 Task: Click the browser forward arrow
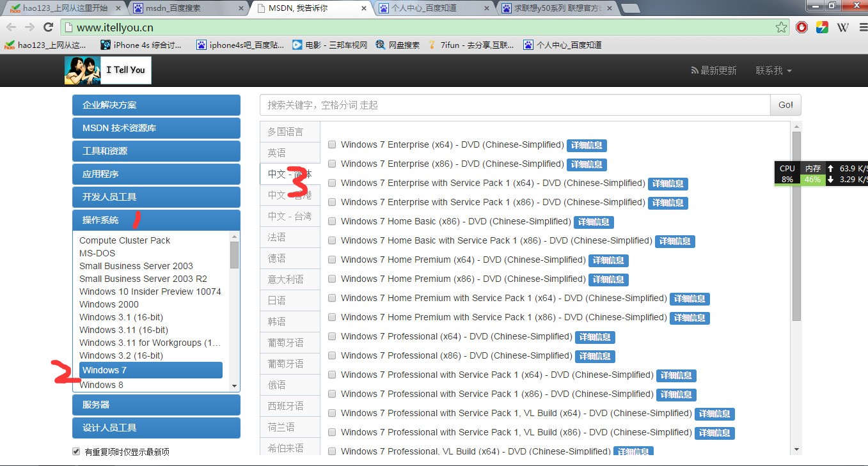coord(29,27)
